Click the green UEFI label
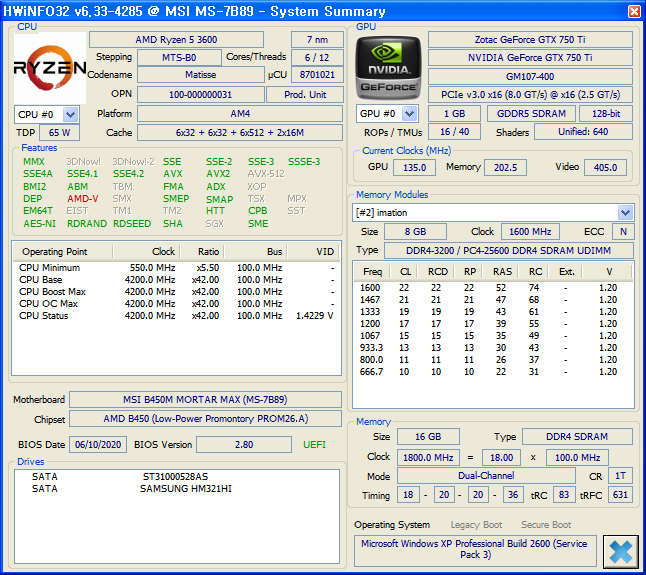646x575 pixels. [x=314, y=445]
